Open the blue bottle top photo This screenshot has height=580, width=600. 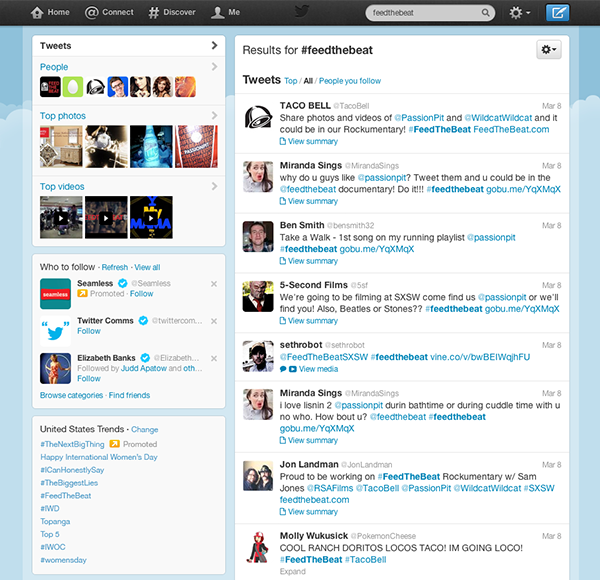click(151, 147)
